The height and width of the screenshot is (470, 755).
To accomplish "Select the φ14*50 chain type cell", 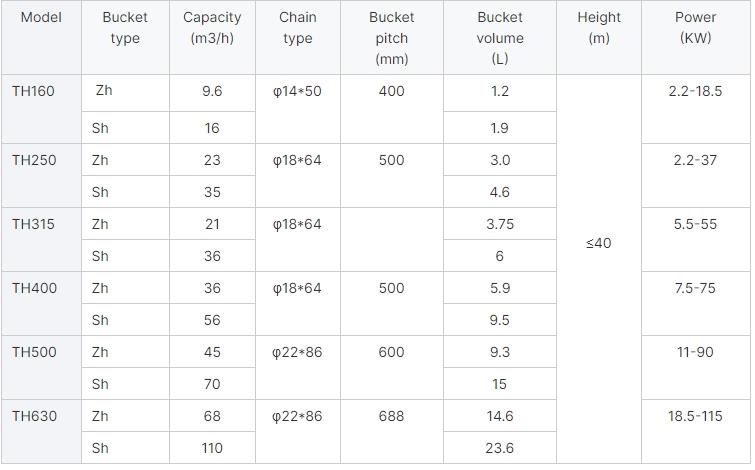I will point(297,91).
